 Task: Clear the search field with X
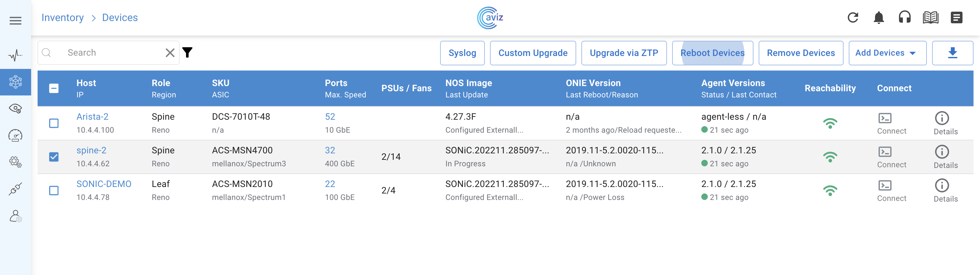170,53
